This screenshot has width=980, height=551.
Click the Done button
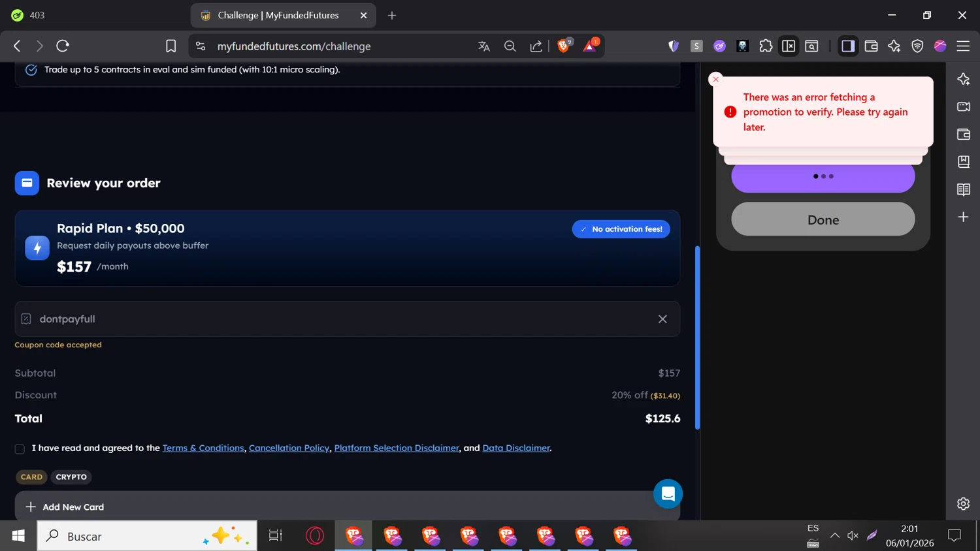coord(823,219)
